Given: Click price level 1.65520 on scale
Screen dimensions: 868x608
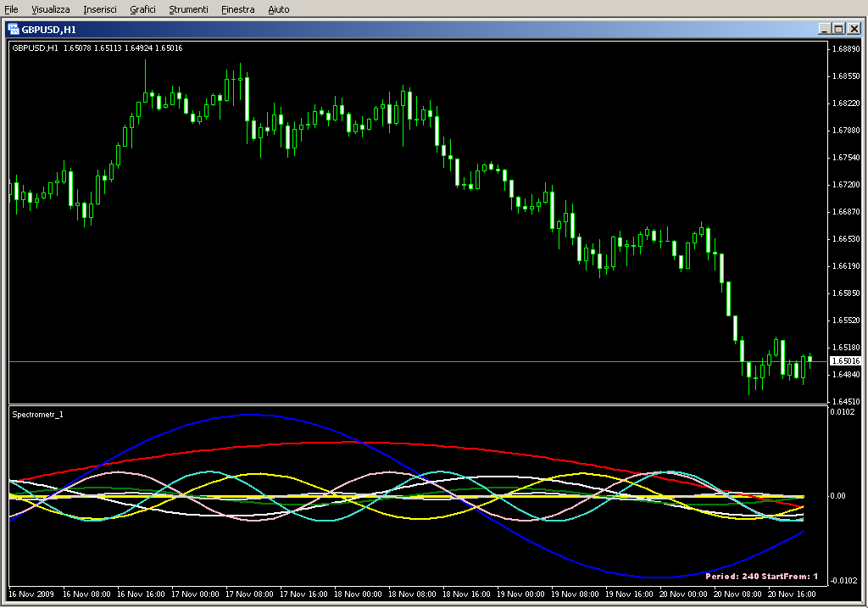Looking at the screenshot, I should click(847, 320).
